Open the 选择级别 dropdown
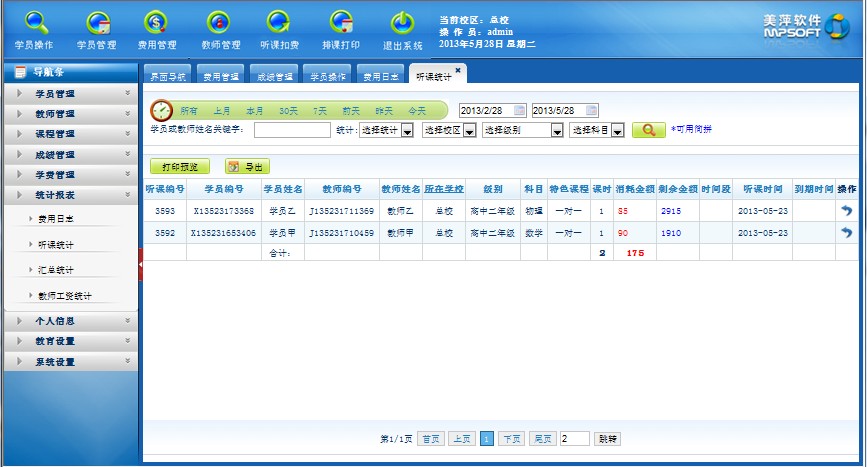Image resolution: width=867 pixels, height=467 pixels. coord(554,130)
